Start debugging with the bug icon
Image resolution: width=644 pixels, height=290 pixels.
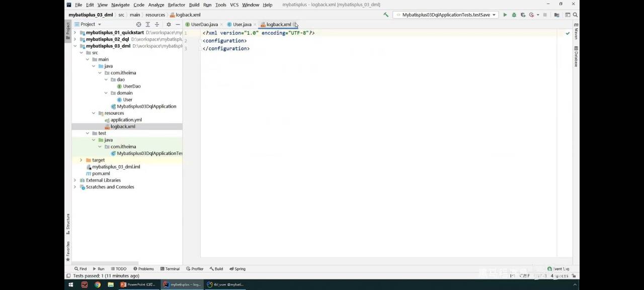coord(514,15)
